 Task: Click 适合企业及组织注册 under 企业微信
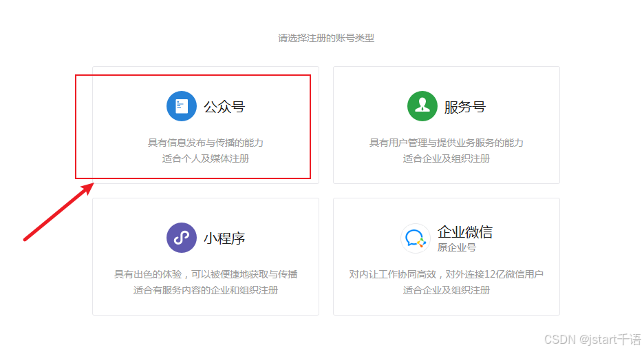tap(447, 290)
